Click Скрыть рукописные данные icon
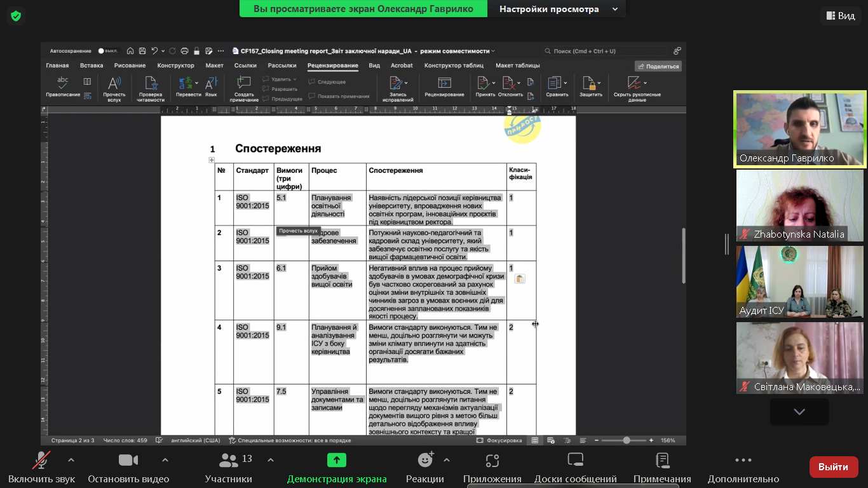Viewport: 868px width, 488px height. (634, 83)
